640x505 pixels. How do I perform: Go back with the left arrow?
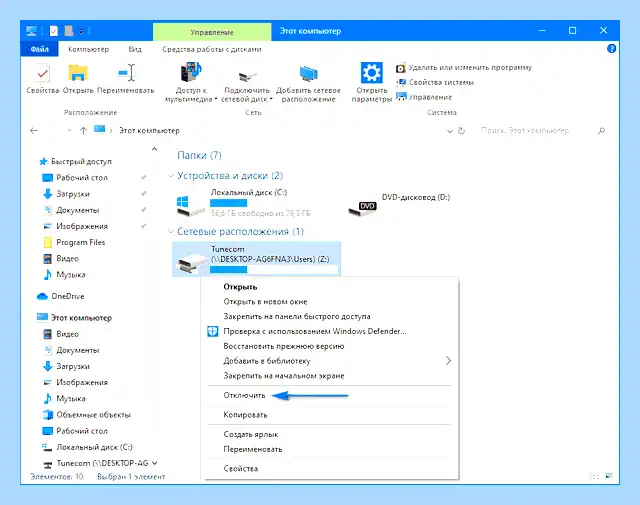pos(34,131)
